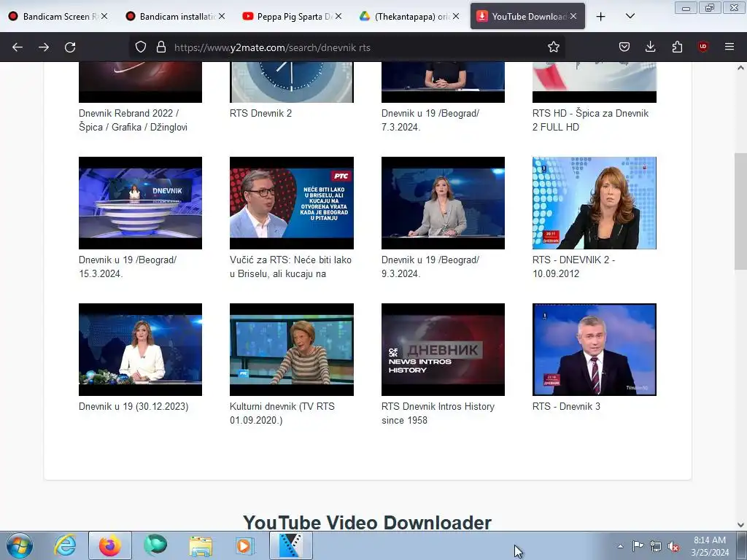This screenshot has height=560, width=747.
Task: Open Windows Explorer folder icon
Action: coord(201,545)
